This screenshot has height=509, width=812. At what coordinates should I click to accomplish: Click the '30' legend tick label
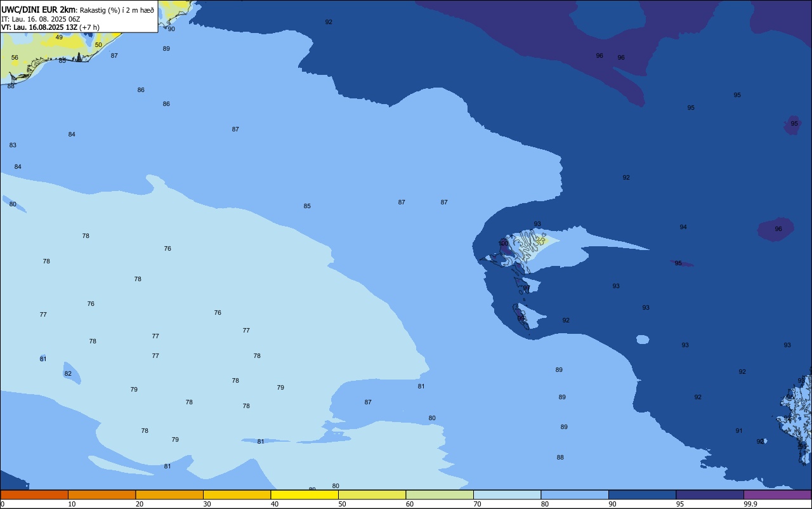click(x=207, y=504)
